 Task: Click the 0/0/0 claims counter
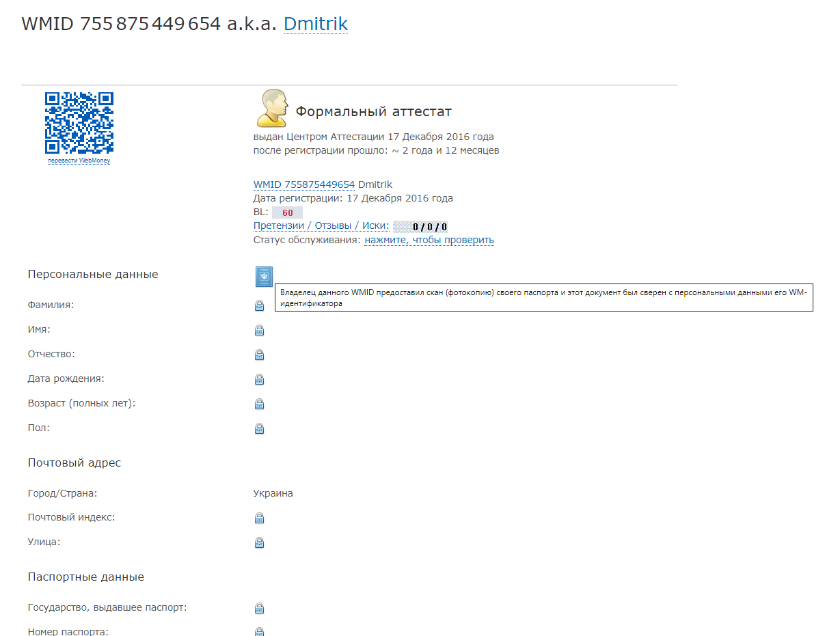pyautogui.click(x=421, y=227)
